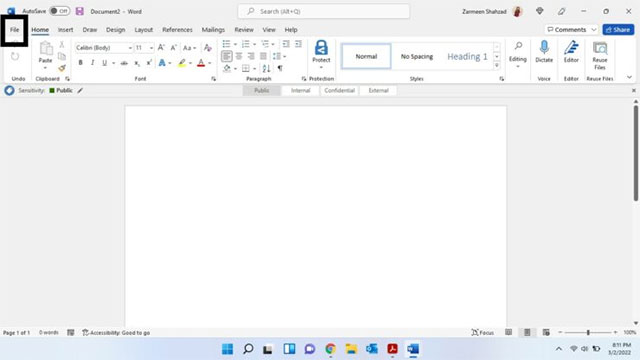
Task: Click the Subscript icon
Action: click(137, 63)
